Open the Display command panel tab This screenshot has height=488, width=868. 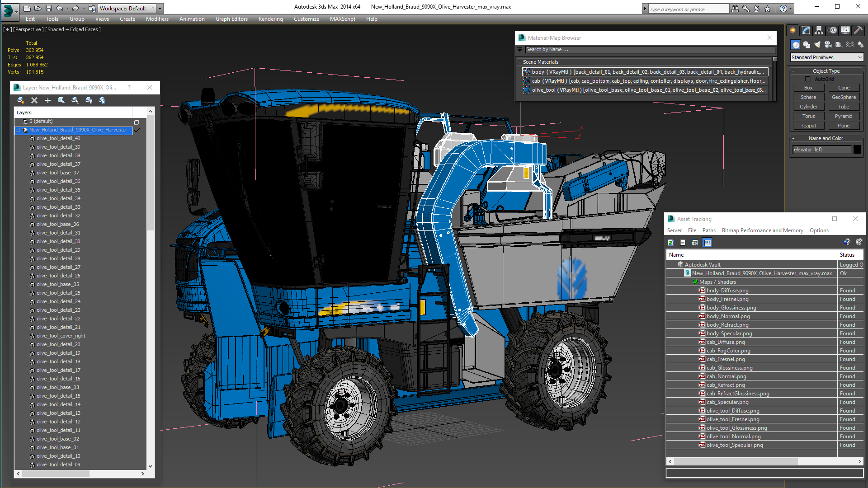tap(845, 30)
